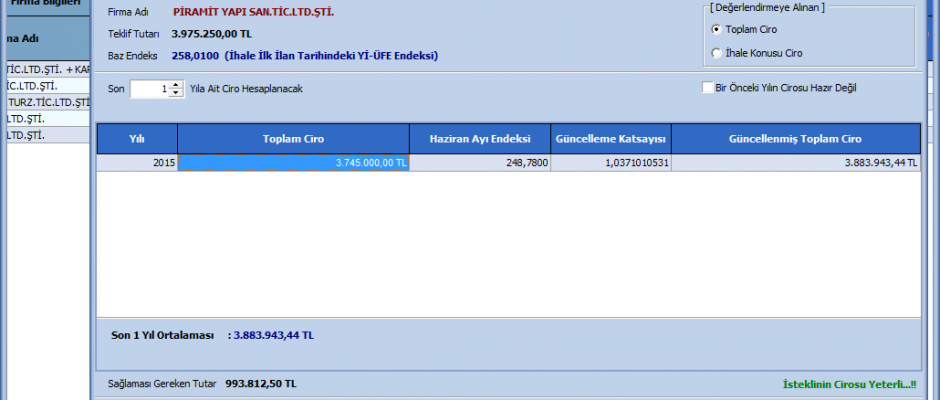Screen dimensions: 940x400
Task: Open the Firma Bilgileri tab
Action: [45, 3]
